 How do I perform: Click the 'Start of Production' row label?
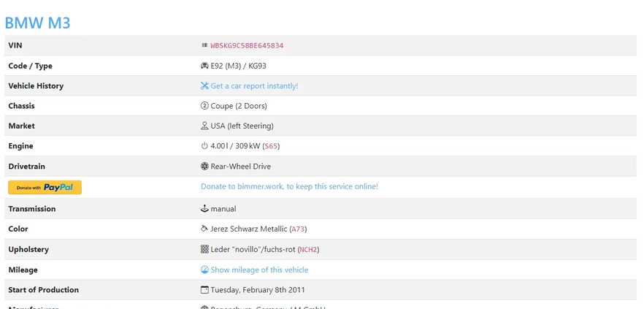click(x=44, y=290)
